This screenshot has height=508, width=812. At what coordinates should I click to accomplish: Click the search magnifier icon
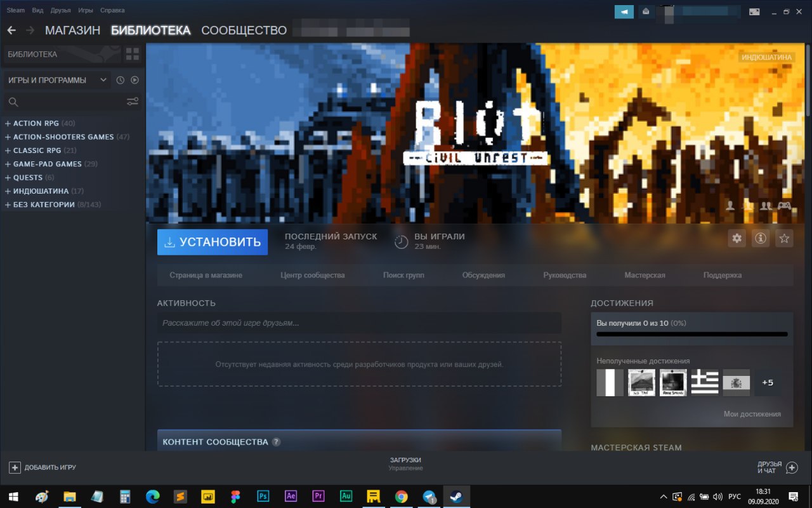click(13, 102)
